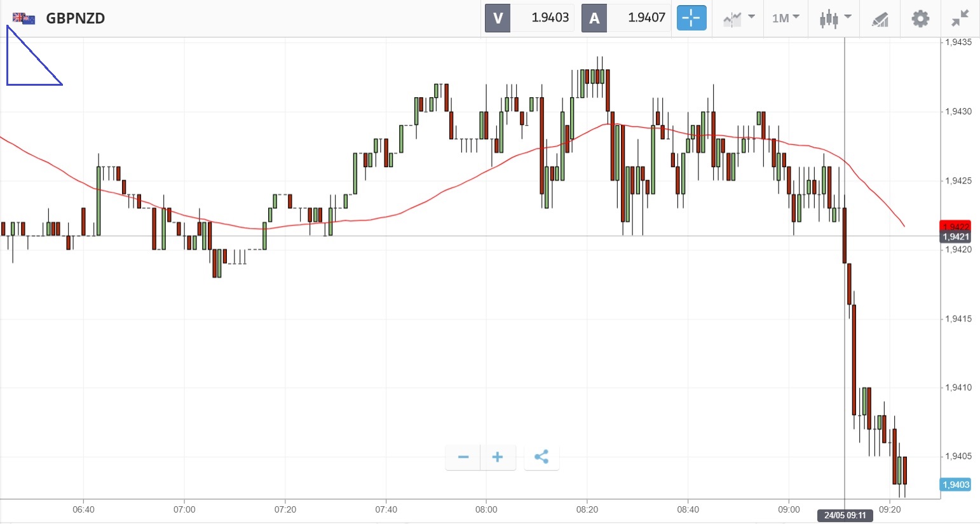Expand the 1M timeframe selector
The height and width of the screenshot is (524, 980).
[x=786, y=18]
